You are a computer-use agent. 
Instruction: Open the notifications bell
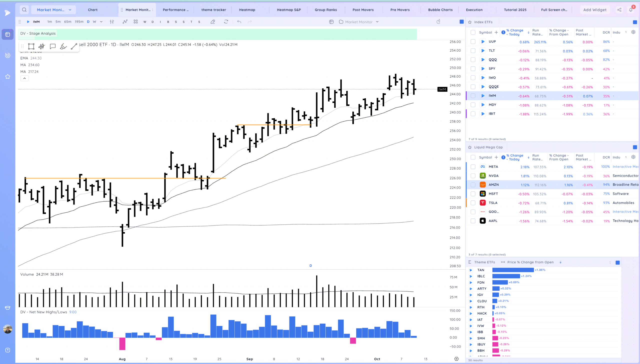coord(630,10)
